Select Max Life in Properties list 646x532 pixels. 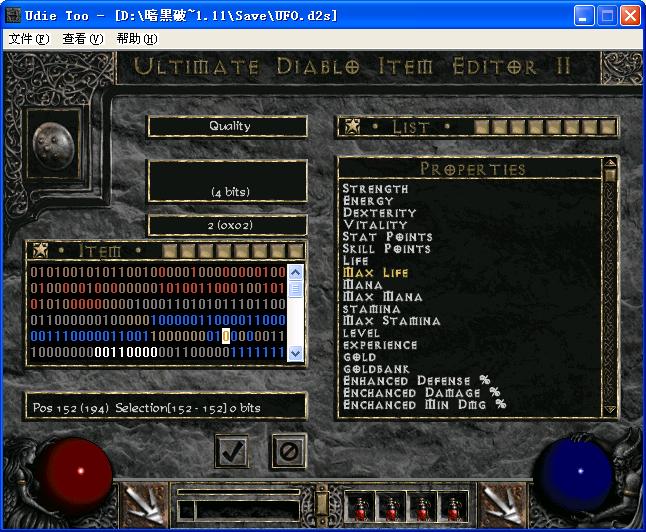(376, 273)
